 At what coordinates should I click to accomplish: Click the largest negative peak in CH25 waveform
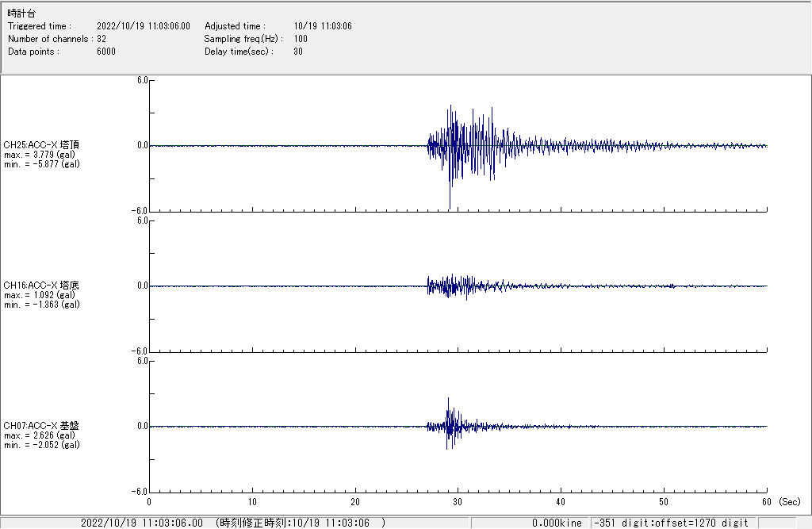[450, 206]
